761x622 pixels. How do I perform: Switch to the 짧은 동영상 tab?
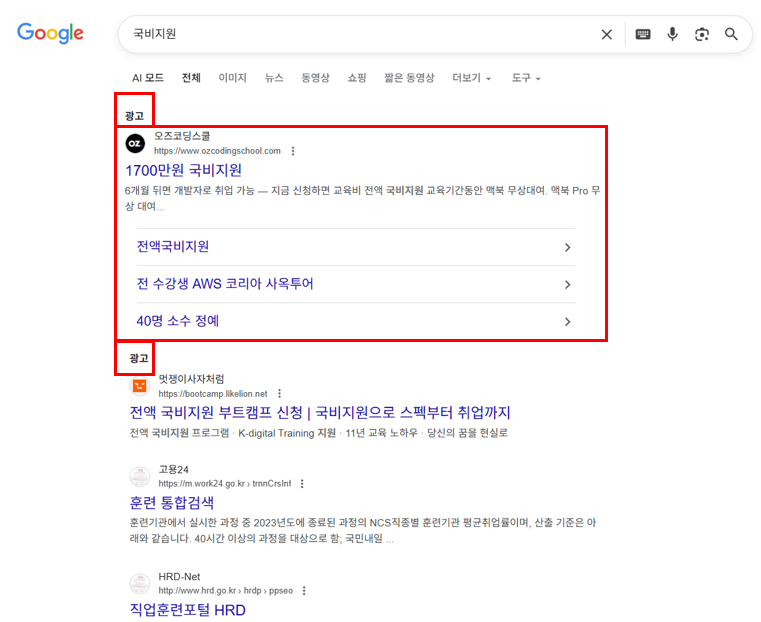409,78
